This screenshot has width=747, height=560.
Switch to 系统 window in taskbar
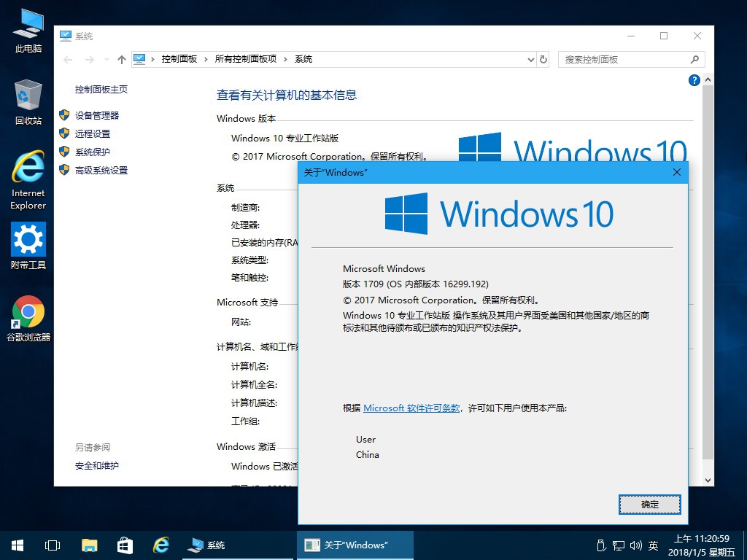239,545
